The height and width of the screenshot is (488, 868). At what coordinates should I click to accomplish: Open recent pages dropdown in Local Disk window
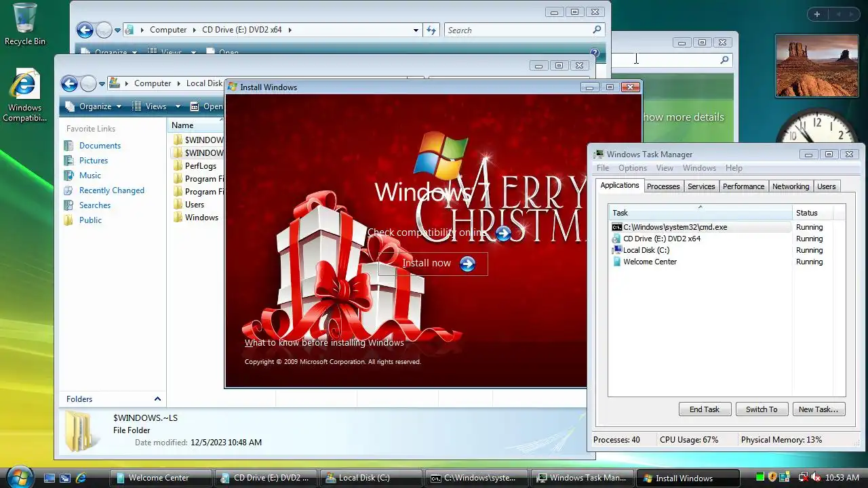coord(102,84)
